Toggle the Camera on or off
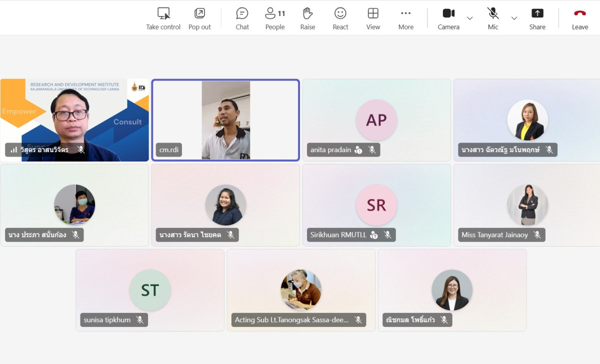The width and height of the screenshot is (600, 364). pos(448,13)
